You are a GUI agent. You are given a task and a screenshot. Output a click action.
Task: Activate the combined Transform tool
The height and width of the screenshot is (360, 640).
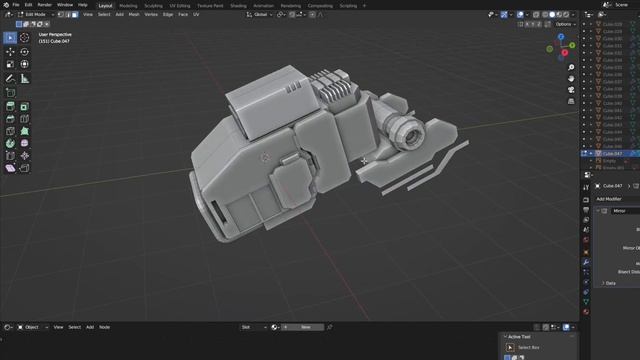click(x=24, y=64)
